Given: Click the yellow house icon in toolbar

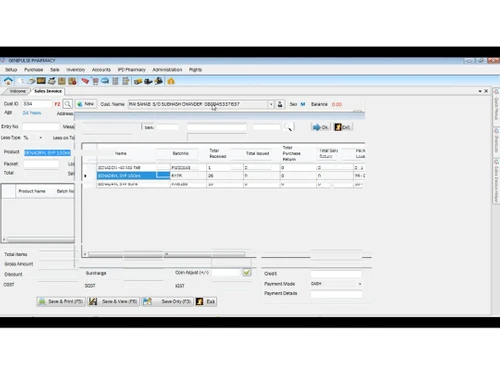Looking at the screenshot, I should coord(171,81).
